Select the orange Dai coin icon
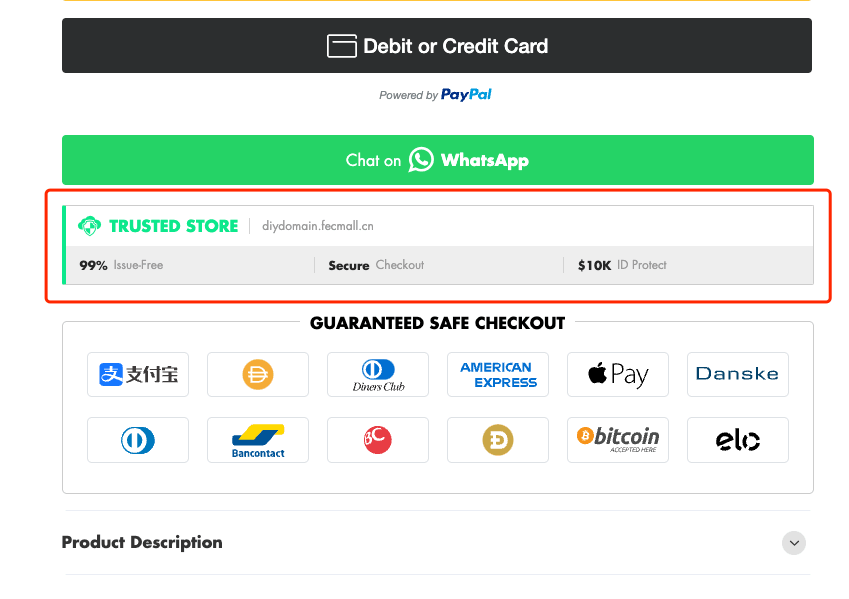Image resolution: width=849 pixels, height=599 pixels. pos(258,375)
